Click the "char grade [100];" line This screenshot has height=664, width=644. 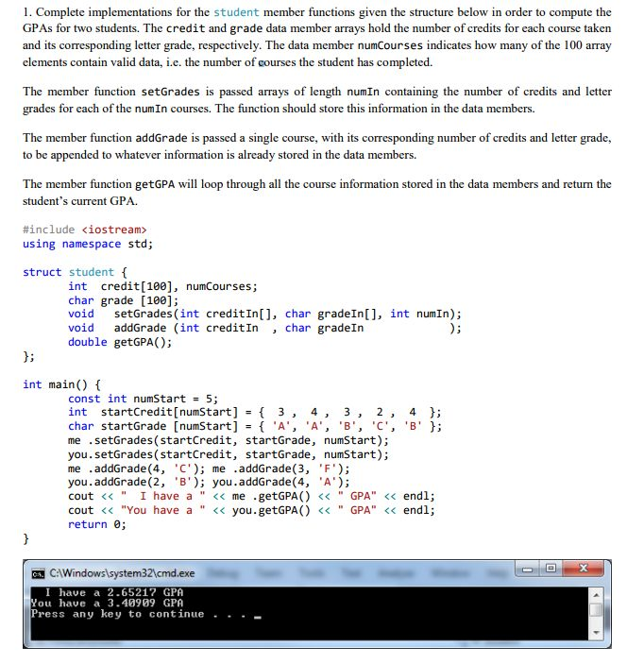[123, 300]
